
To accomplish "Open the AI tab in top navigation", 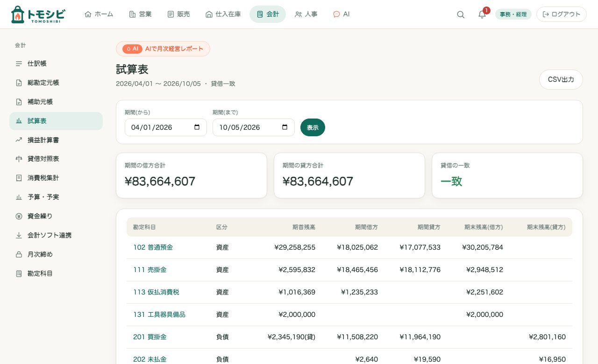I will point(342,14).
